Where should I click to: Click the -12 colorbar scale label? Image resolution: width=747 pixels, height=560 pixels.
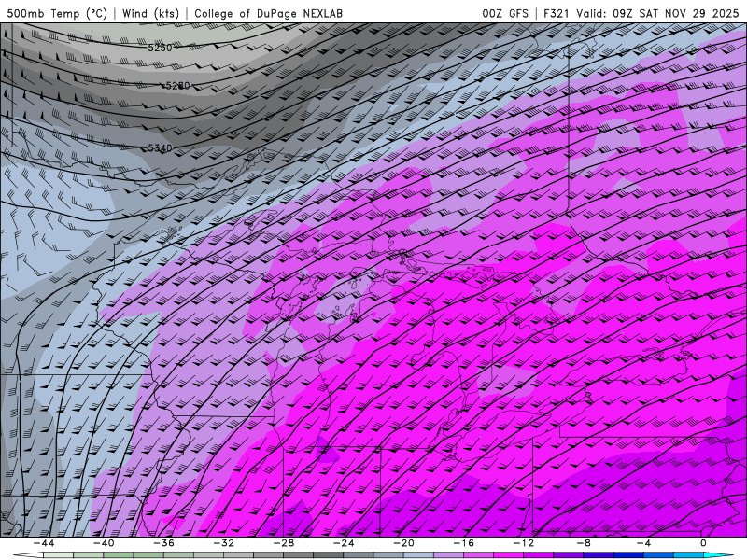click(524, 543)
